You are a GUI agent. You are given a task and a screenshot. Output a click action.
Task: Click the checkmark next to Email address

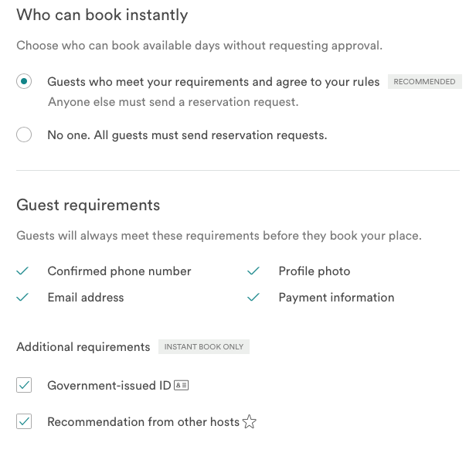pyautogui.click(x=22, y=297)
